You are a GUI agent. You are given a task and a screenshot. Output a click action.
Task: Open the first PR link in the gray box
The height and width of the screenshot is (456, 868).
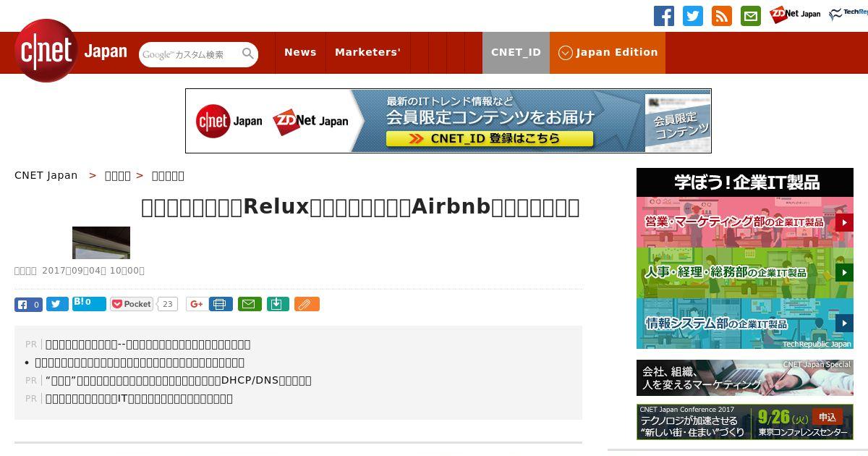pyautogui.click(x=148, y=345)
